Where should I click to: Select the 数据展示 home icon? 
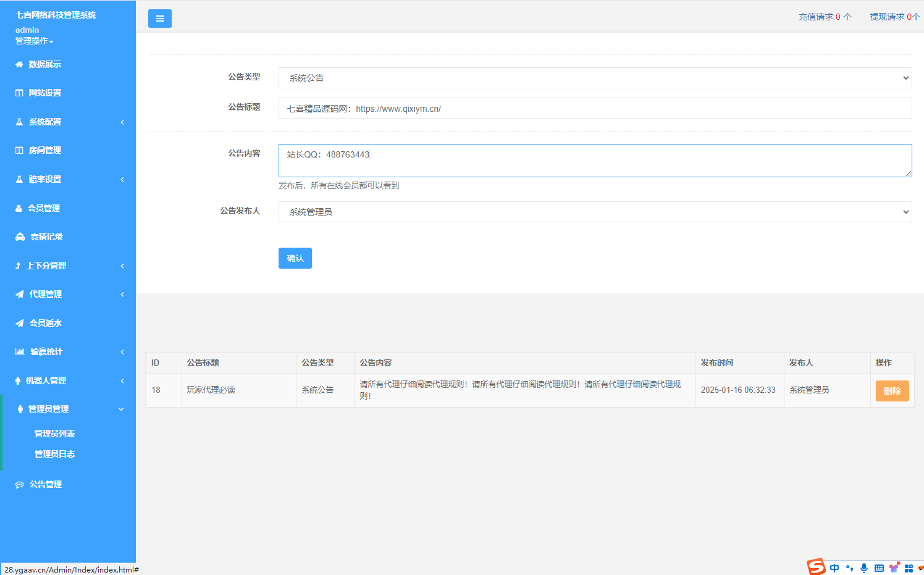tap(20, 64)
